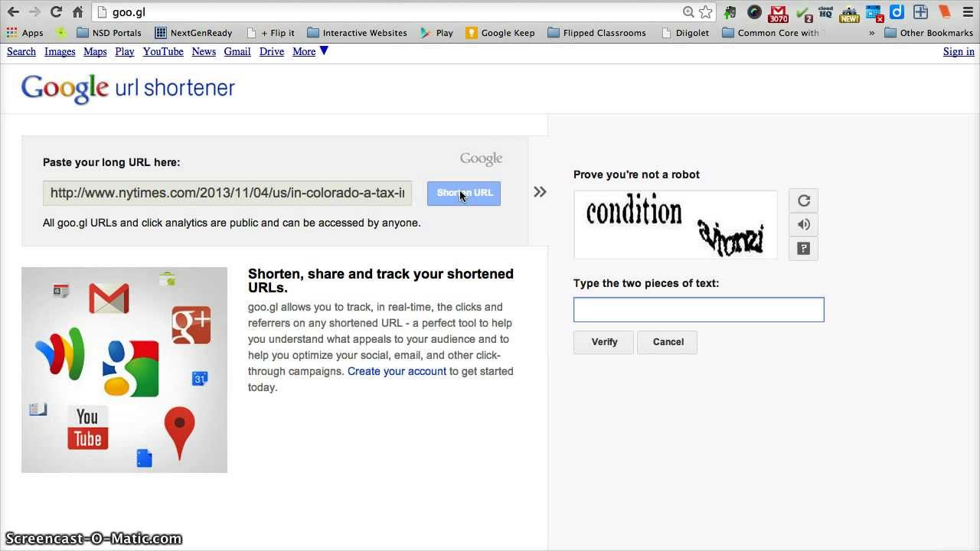Click the green icon bookmark next to Apps
Screen dimensions: 980x551
click(61, 33)
